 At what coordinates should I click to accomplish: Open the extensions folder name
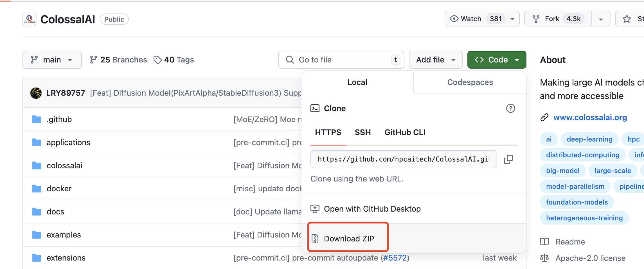click(66, 258)
